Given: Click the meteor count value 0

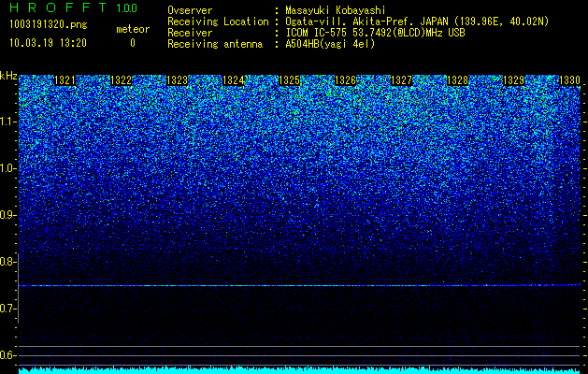Looking at the screenshot, I should point(133,43).
